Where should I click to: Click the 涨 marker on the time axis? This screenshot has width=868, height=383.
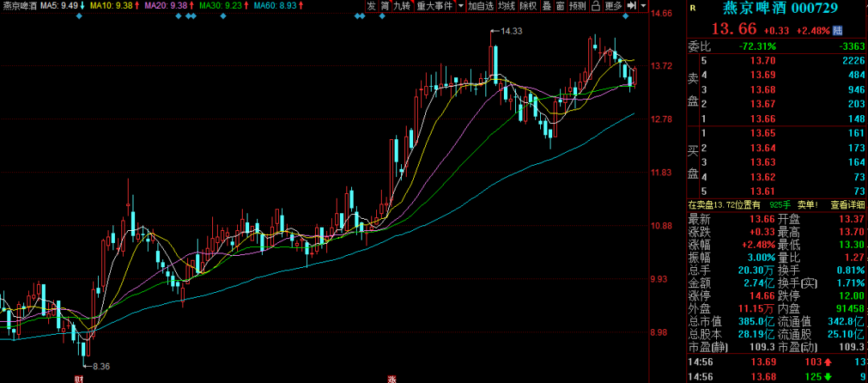click(391, 380)
